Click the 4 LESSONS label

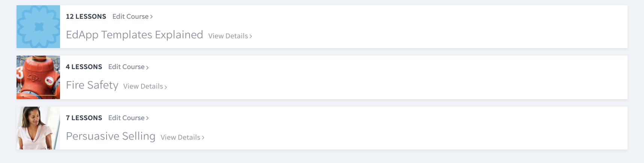click(84, 67)
